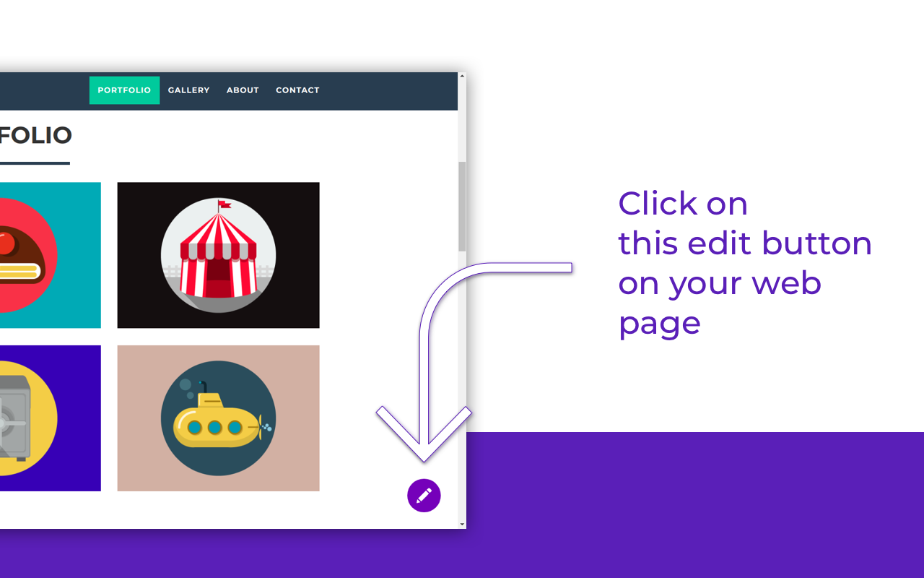This screenshot has height=578, width=924.
Task: Select the cake portfolio thumbnail
Action: [50, 255]
